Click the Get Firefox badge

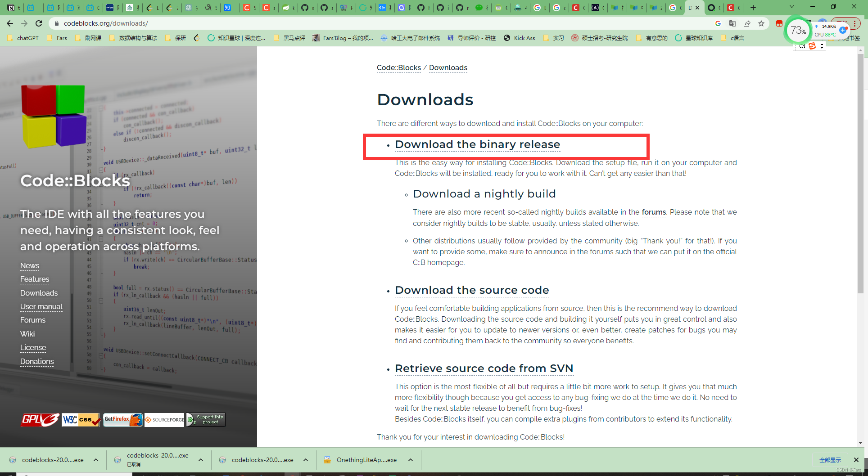tap(122, 420)
